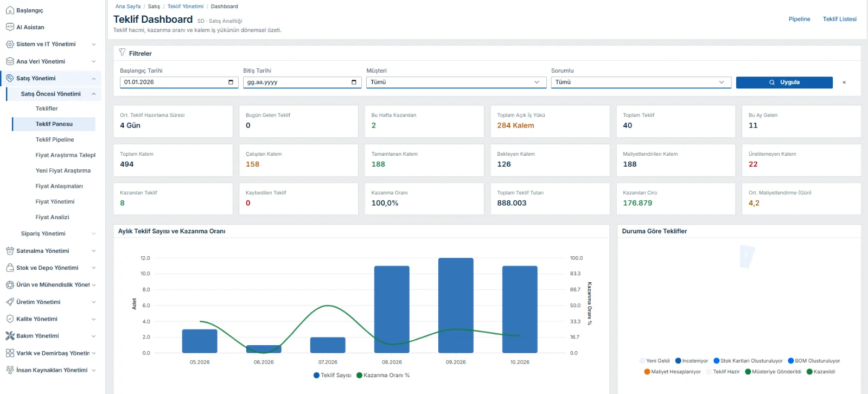Click the Satınalma Yönetimi cart icon
This screenshot has width=868, height=394.
click(10, 251)
